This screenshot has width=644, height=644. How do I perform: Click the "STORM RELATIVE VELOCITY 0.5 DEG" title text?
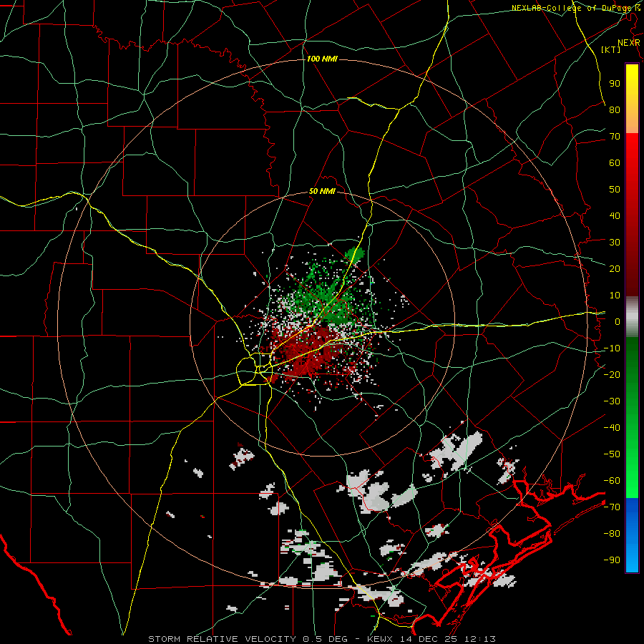coord(248,639)
